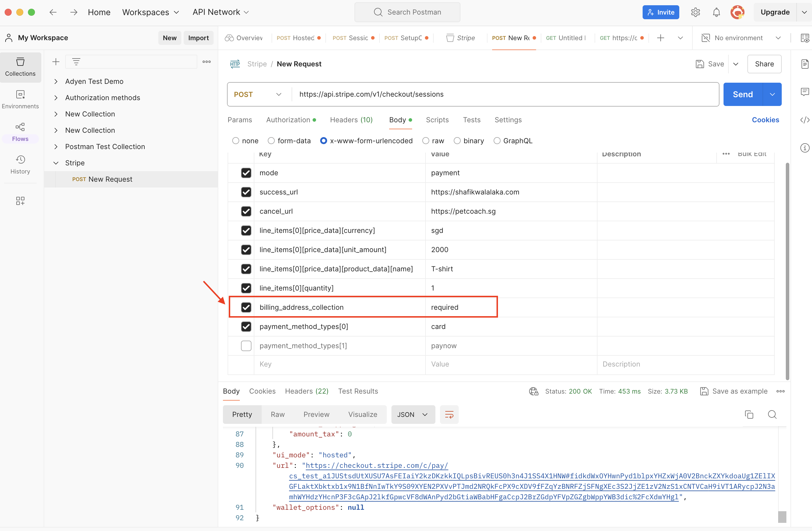This screenshot has height=531, width=812.
Task: Expand the Adyen Test Demo collection
Action: 56,81
